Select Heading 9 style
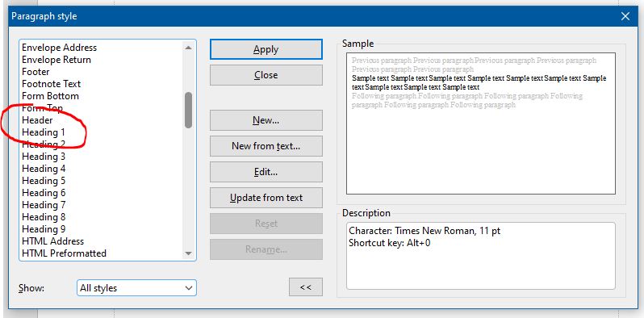Image resolution: width=644 pixels, height=318 pixels. click(x=44, y=229)
